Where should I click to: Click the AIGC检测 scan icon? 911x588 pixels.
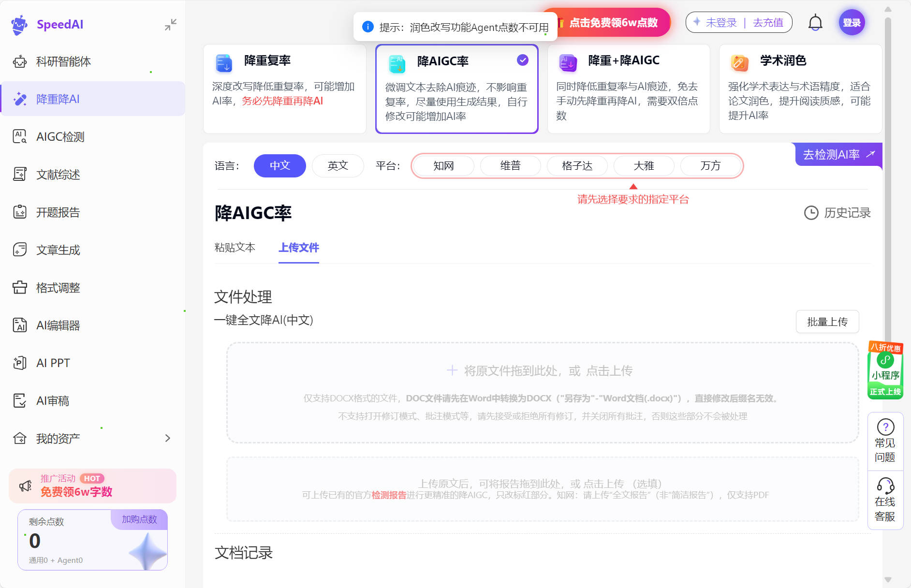coord(20,137)
